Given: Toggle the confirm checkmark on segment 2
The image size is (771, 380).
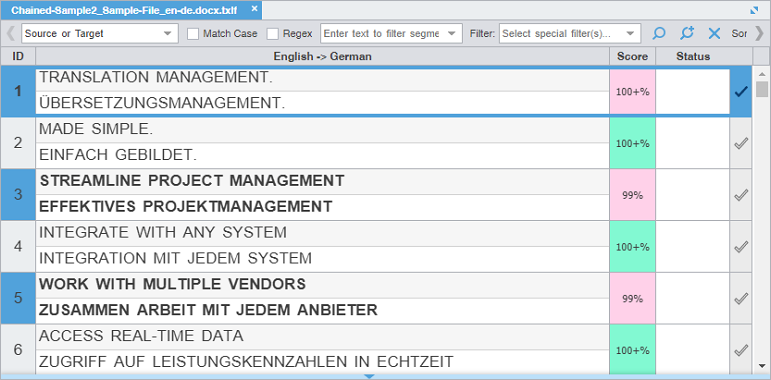Looking at the screenshot, I should coord(741,144).
